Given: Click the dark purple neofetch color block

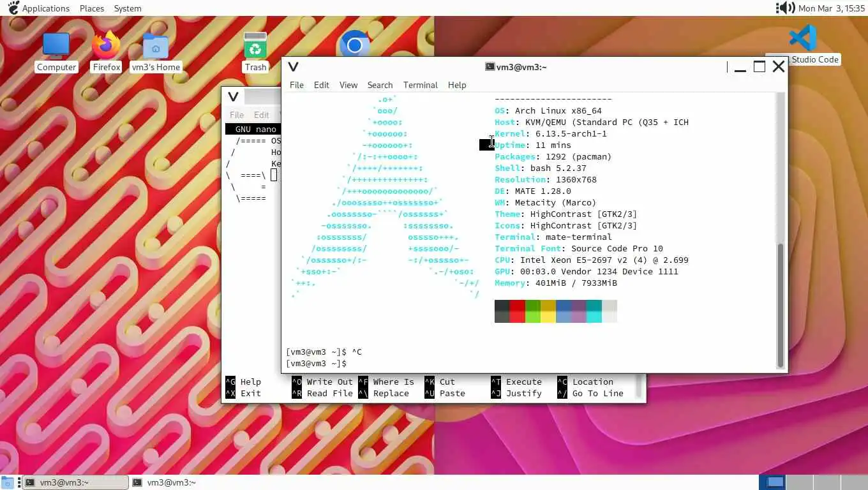Looking at the screenshot, I should pos(579,306).
